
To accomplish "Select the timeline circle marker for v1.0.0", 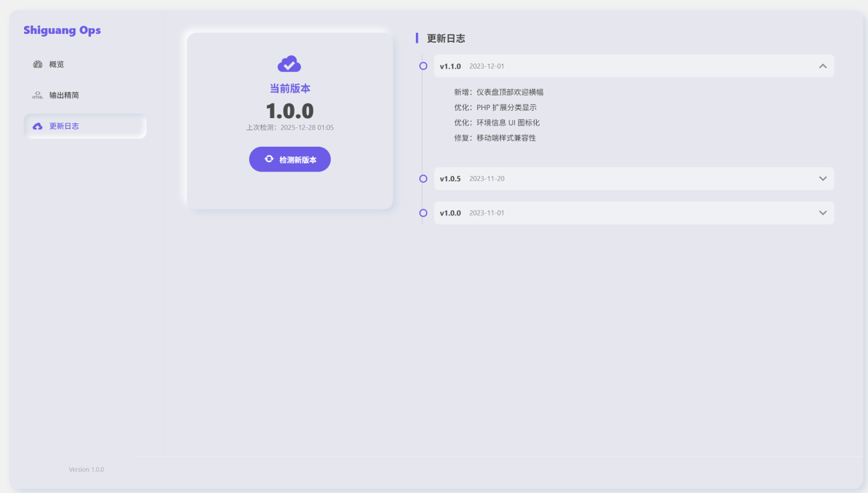I will pos(423,213).
